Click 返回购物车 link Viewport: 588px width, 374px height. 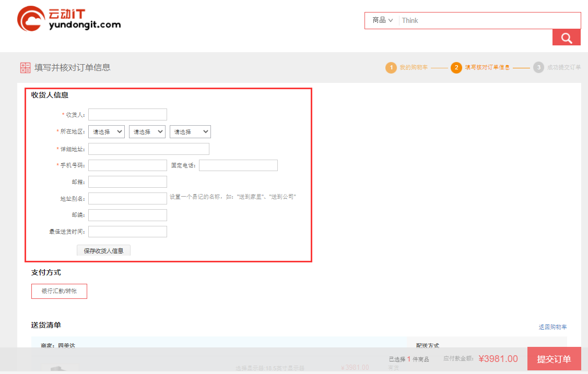click(552, 327)
